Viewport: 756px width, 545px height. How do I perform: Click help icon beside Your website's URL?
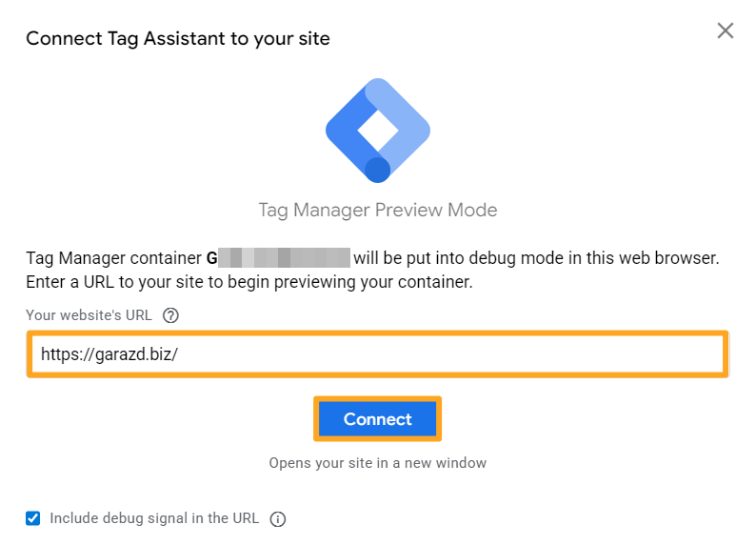click(171, 315)
